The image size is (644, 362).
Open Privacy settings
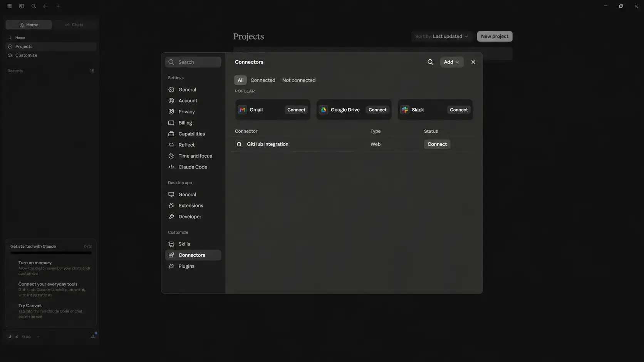[x=193, y=112]
